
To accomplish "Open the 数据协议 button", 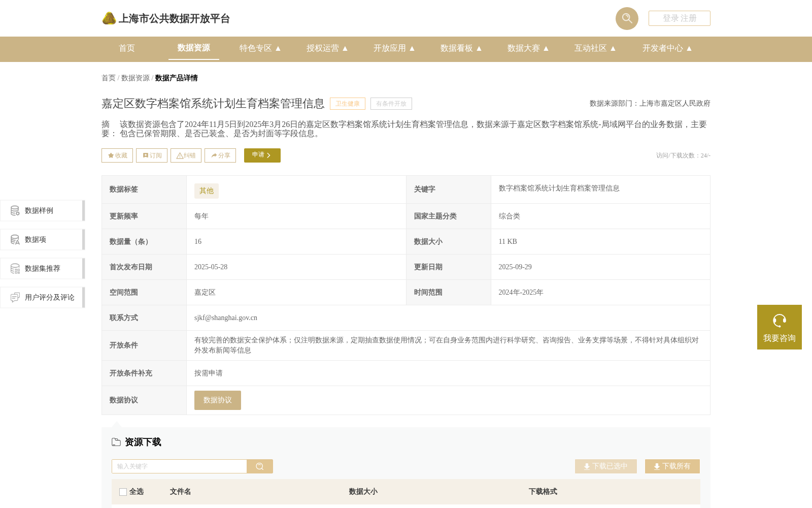I will (218, 400).
